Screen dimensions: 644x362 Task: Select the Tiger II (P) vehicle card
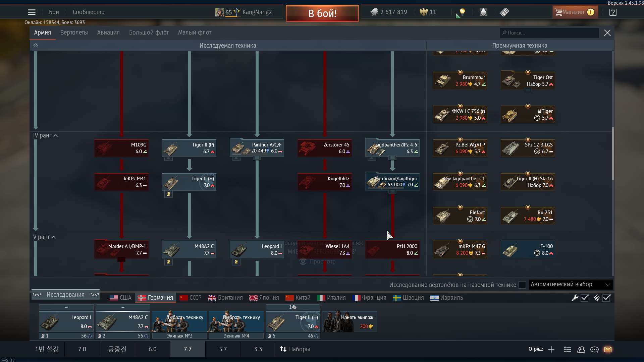tap(189, 148)
